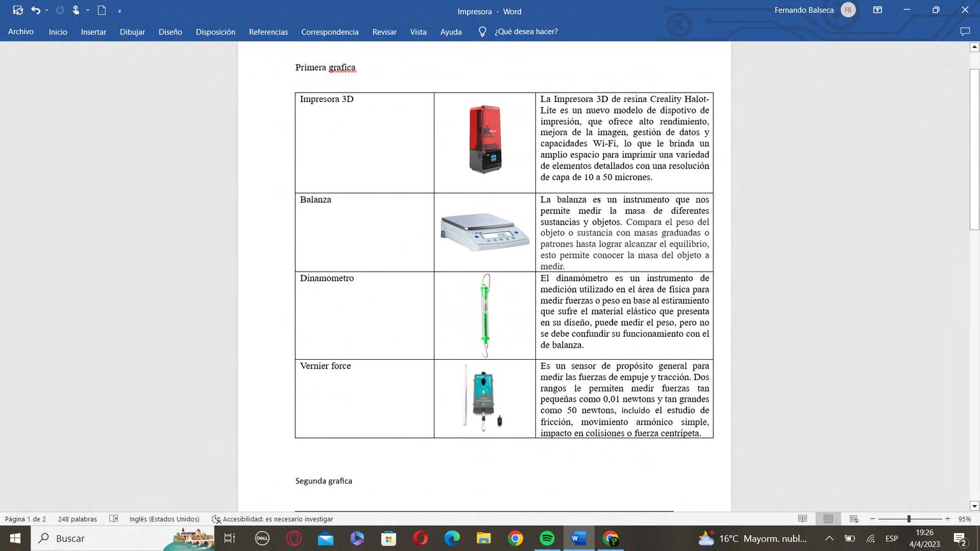This screenshot has width=980, height=551.
Task: Launch the Dell app from taskbar
Action: point(262,538)
